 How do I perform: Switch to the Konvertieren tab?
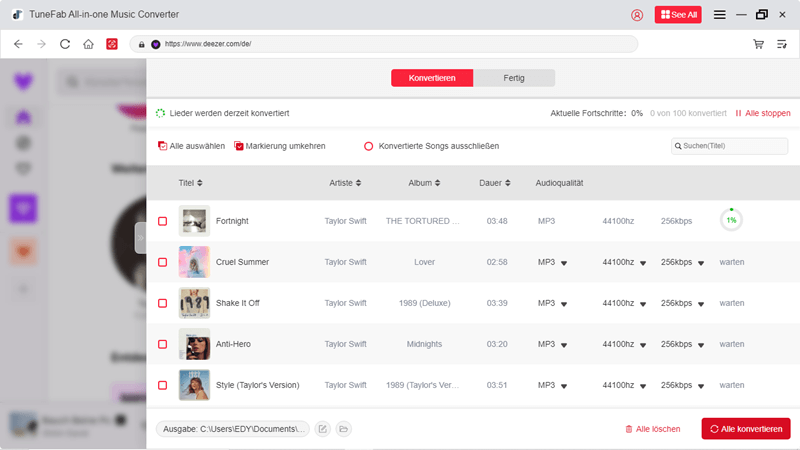432,78
